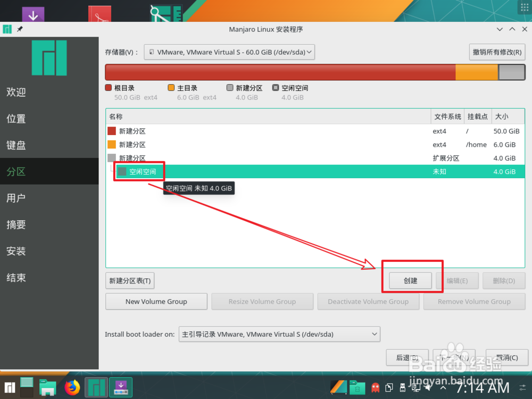Viewport: 532px width, 399px height.
Task: Open the Manjaro application menu in taskbar
Action: click(10, 387)
